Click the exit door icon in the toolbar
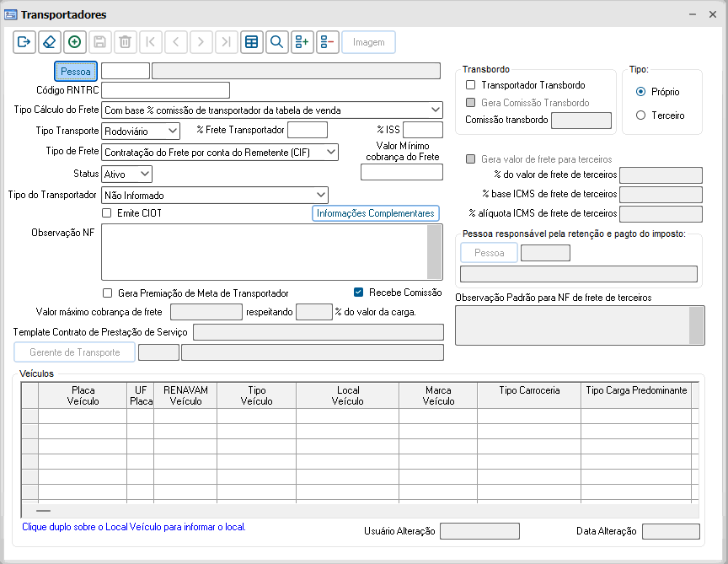The image size is (728, 564). 24,42
